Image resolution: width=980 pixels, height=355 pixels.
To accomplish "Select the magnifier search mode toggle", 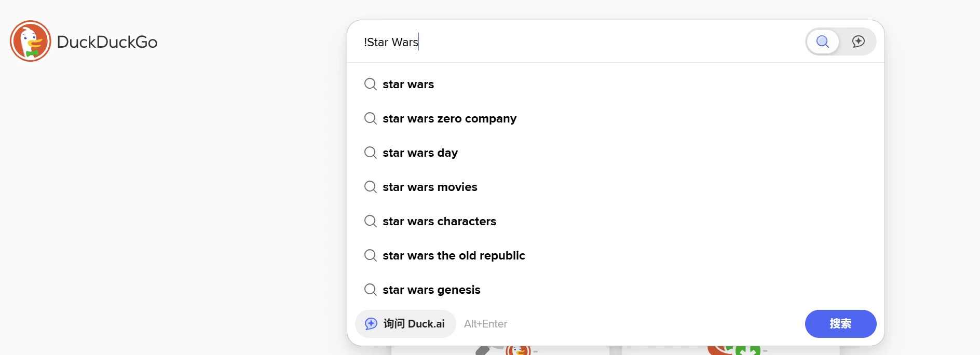I will (823, 42).
